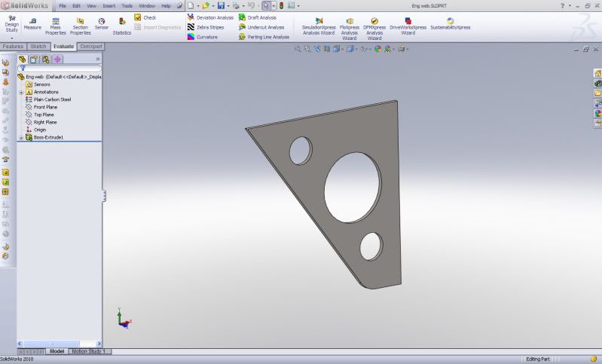Open the Measure tool

[x=32, y=23]
